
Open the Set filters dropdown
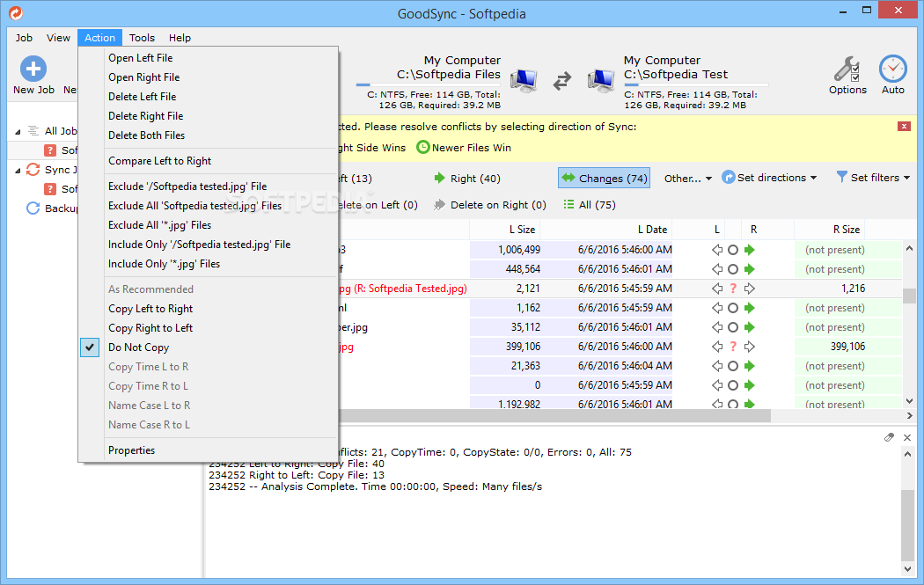tap(873, 178)
